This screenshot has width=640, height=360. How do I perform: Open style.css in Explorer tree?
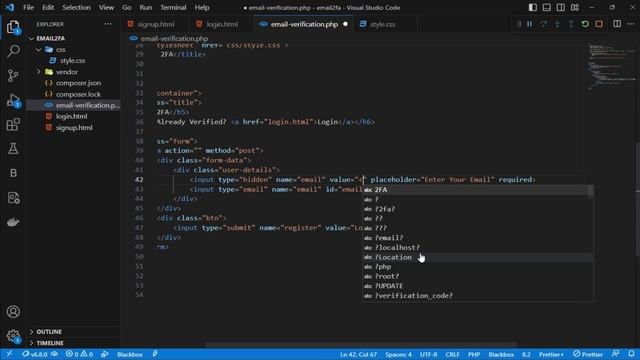coord(73,60)
